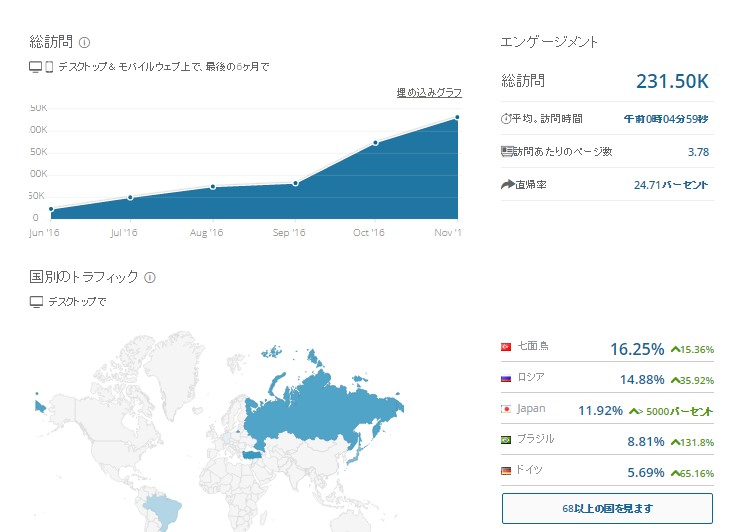Click the 3.78 pages per visit value
Screen dimensions: 742x532
698,152
